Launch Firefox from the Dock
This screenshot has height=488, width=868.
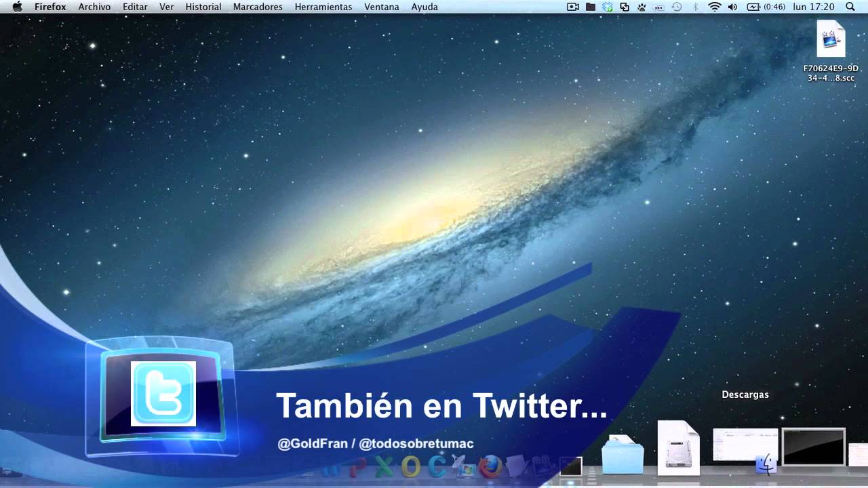pyautogui.click(x=490, y=466)
